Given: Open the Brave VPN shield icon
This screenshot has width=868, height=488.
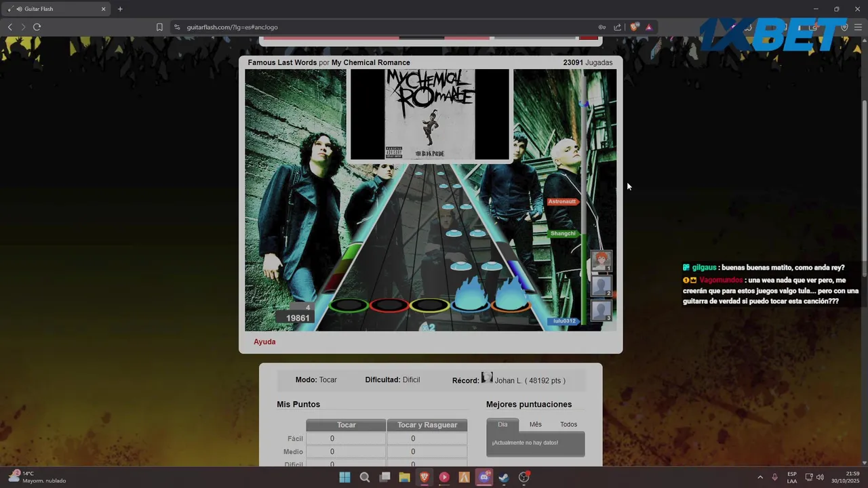Looking at the screenshot, I should (x=844, y=27).
